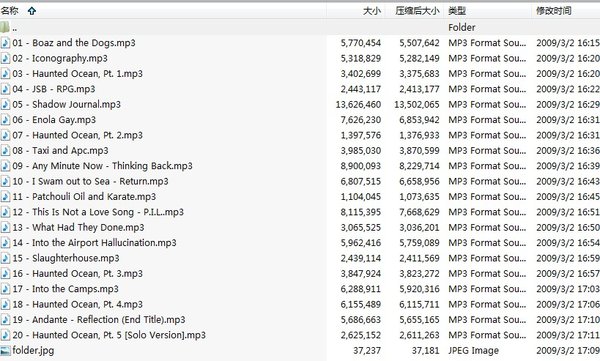This screenshot has width=600, height=361.
Task: Select the music icon of 03 - Haunted Ocean, Pt. 1.mp3
Action: pos(5,74)
